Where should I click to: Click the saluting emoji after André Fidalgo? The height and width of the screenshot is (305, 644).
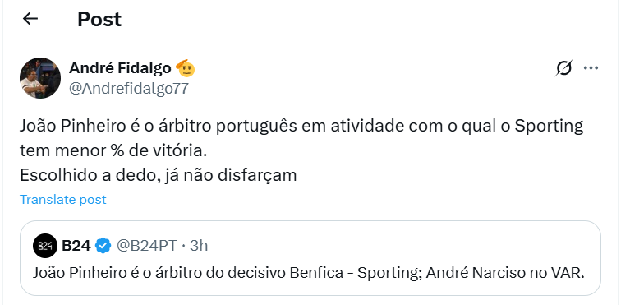pos(186,68)
